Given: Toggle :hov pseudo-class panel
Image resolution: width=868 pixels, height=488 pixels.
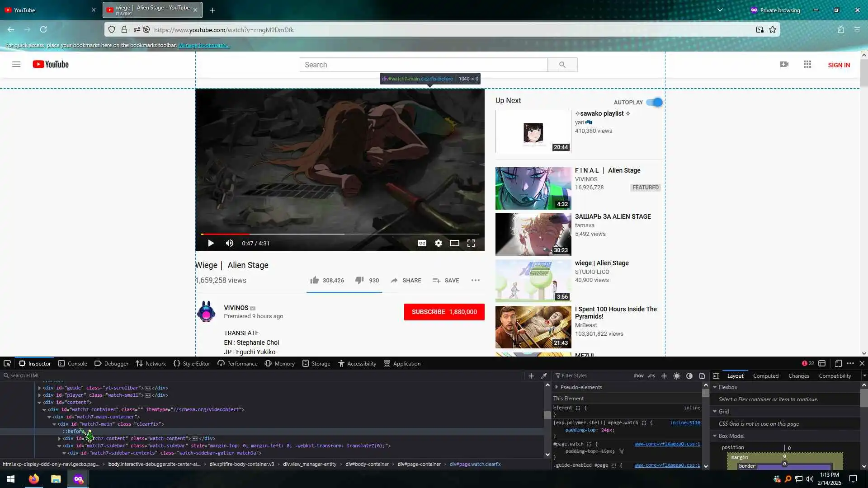Looking at the screenshot, I should pos(638,375).
